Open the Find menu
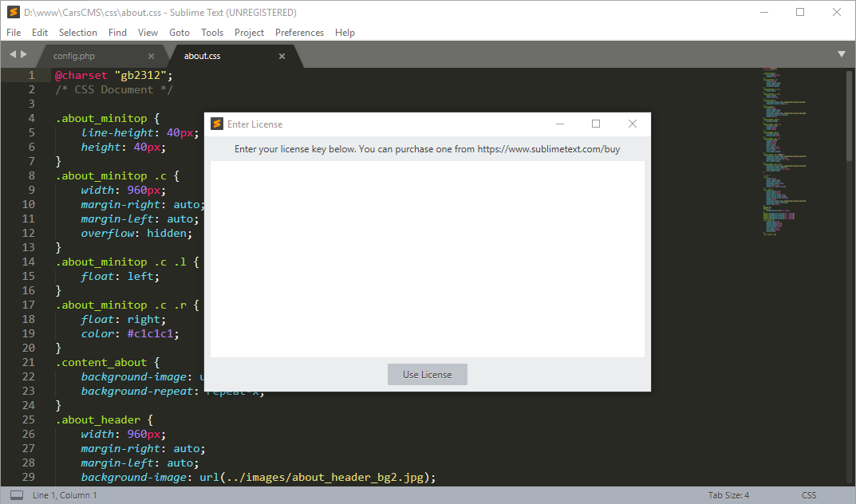This screenshot has height=504, width=856. 117,33
